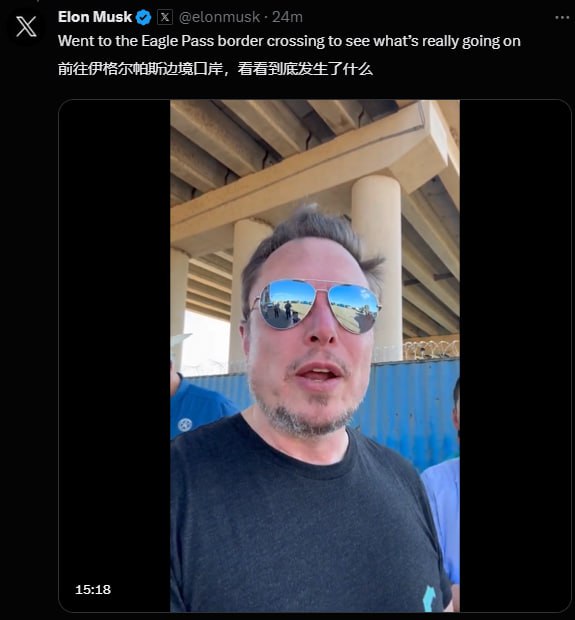Click the 15:18 video duration label
Image resolution: width=575 pixels, height=620 pixels.
coord(93,590)
